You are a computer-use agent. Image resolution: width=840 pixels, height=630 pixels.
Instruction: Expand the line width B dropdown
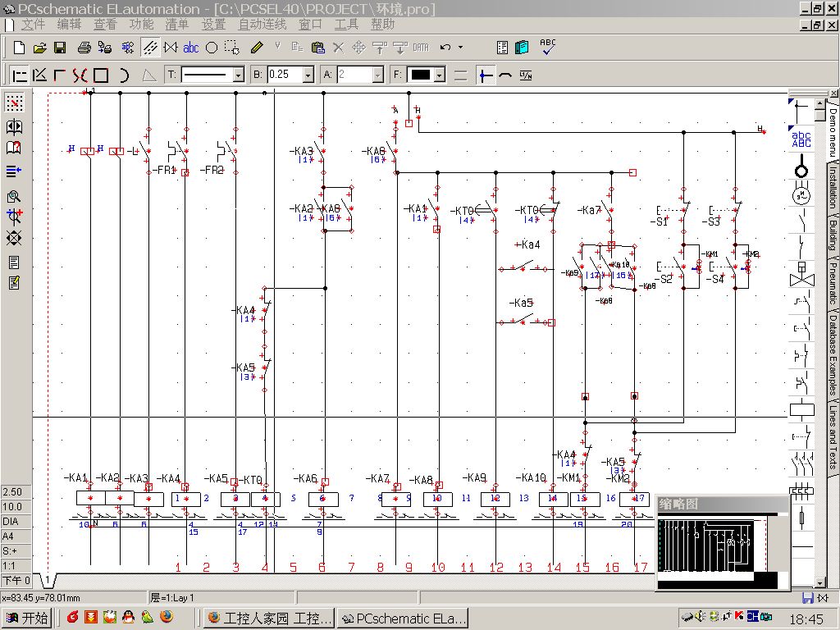pos(308,75)
